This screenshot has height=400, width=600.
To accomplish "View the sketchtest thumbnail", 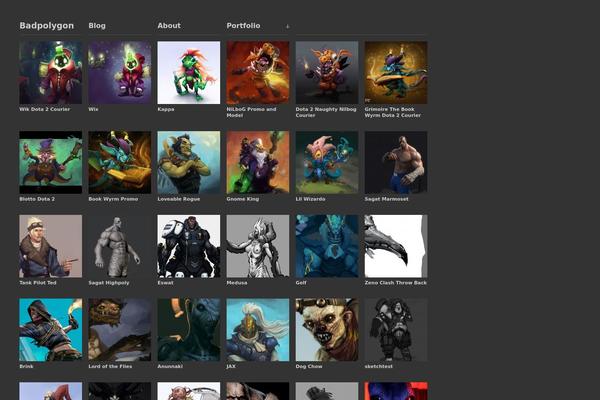I will point(396,330).
